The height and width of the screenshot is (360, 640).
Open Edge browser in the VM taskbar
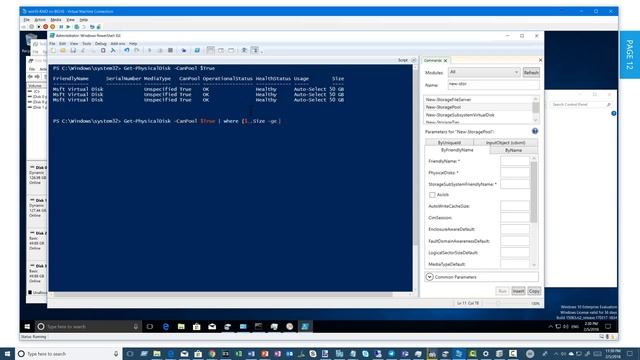point(165,327)
